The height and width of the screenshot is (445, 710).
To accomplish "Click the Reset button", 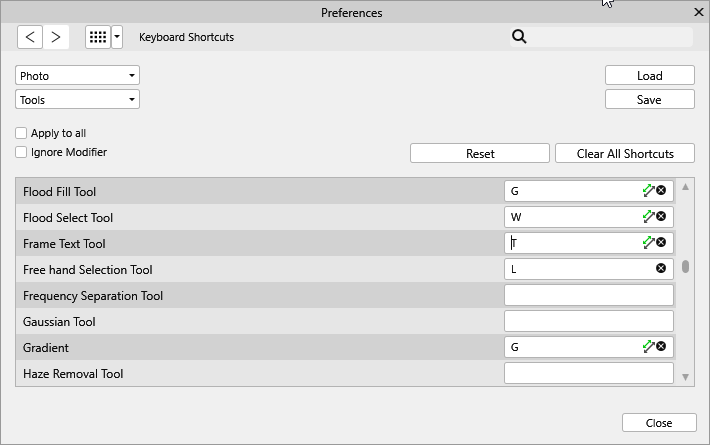I will (x=480, y=153).
